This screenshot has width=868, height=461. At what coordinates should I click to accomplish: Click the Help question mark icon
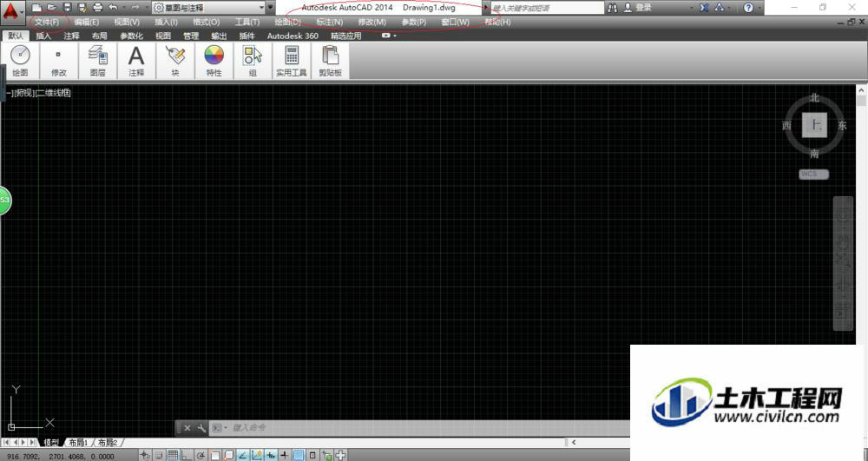tap(748, 8)
